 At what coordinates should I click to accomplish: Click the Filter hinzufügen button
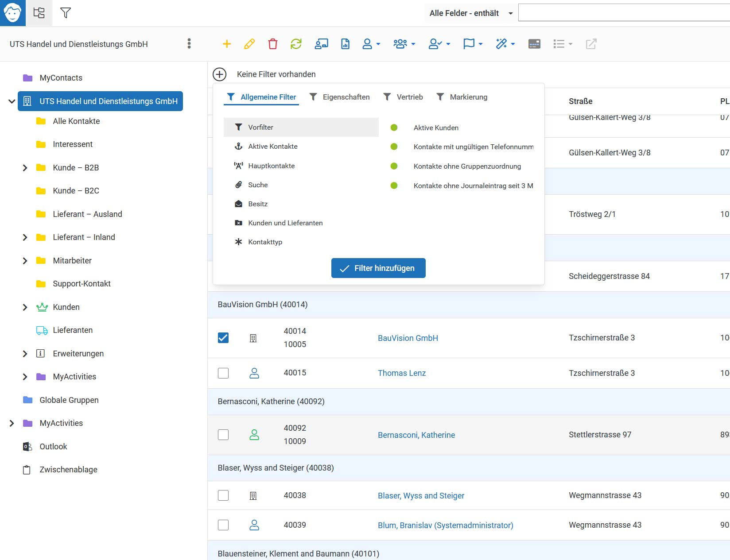tap(378, 268)
